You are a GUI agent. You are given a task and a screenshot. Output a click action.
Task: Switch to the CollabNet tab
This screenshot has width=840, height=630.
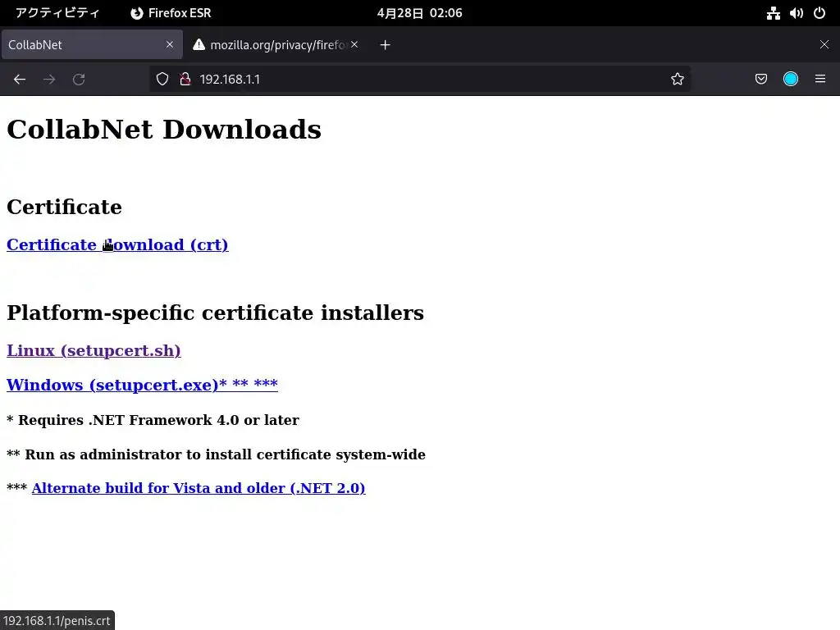[x=92, y=44]
